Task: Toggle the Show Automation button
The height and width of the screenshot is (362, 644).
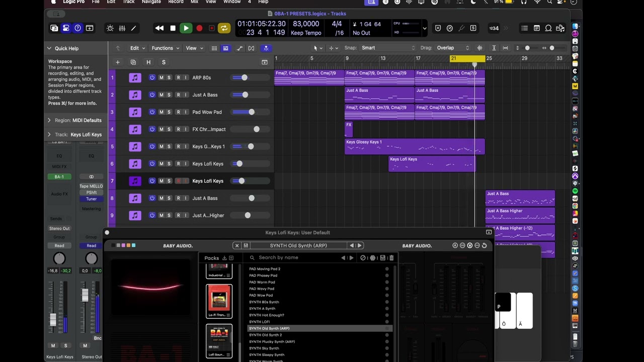Action: [x=239, y=48]
